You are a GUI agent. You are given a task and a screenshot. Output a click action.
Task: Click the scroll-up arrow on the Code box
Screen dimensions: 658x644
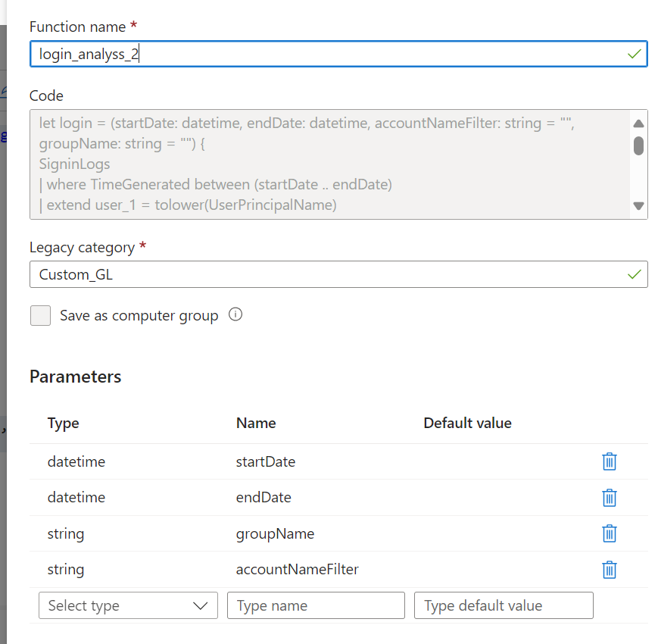[638, 123]
